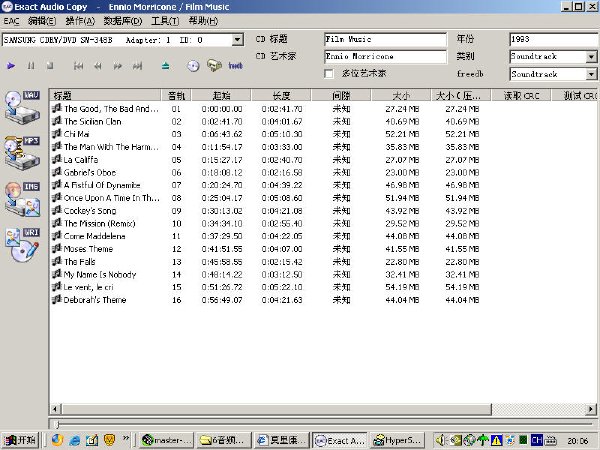Toggle the multiple artists checkbox
The width and height of the screenshot is (600, 450).
(x=329, y=73)
